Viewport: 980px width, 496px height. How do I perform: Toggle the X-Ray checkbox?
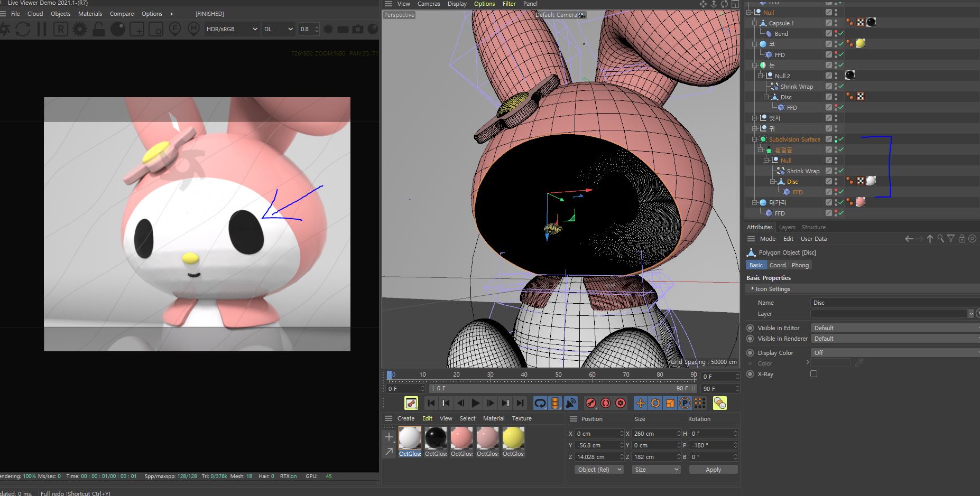pyautogui.click(x=813, y=374)
